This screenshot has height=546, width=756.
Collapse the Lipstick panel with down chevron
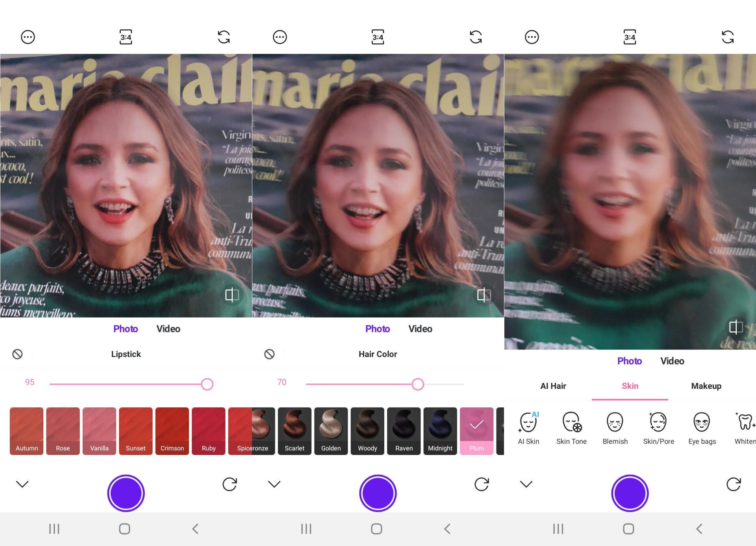coord(22,484)
